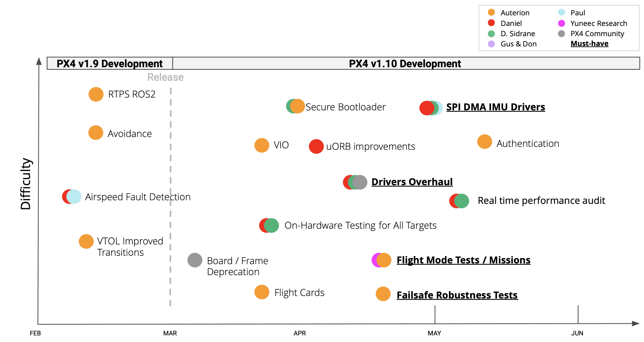Select the orange Failsafe Robustness Tests marker
Screen dimensions: 644x342
[x=383, y=294]
